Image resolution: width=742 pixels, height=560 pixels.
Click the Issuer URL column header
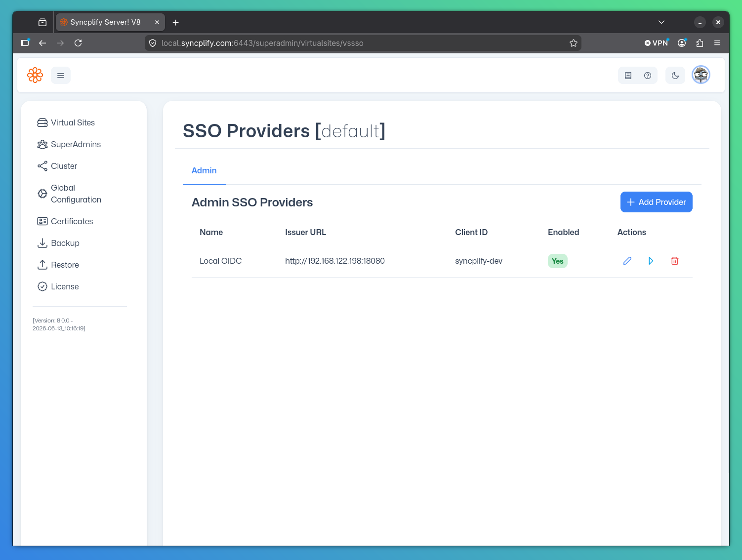tap(305, 232)
